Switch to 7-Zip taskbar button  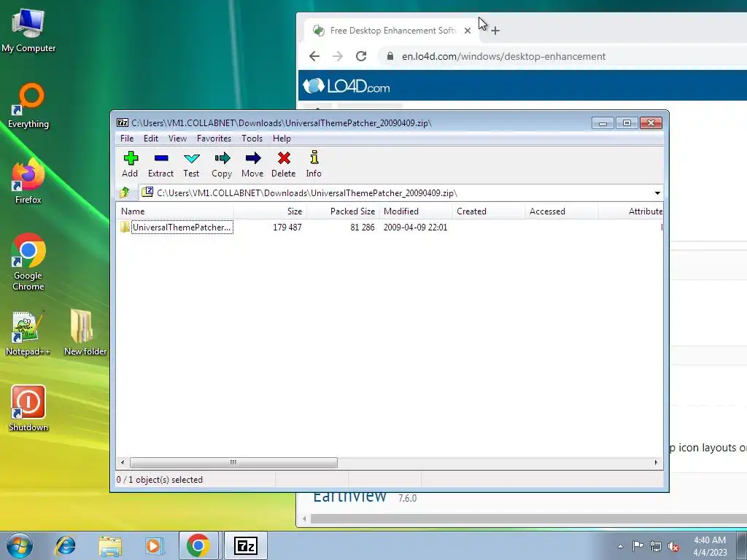246,545
